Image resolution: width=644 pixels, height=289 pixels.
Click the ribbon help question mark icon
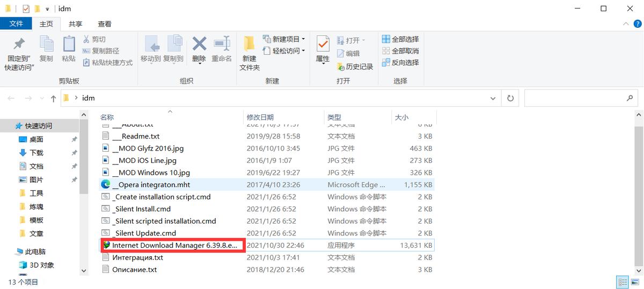coord(638,24)
